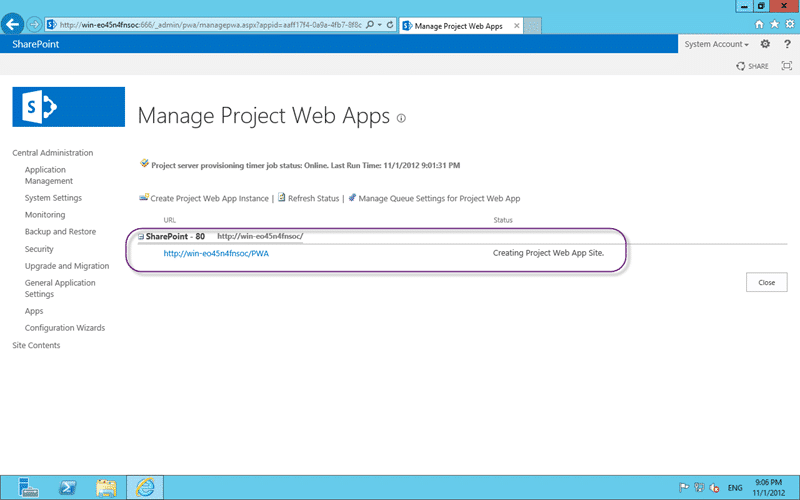Open PowerShell from taskbar
Viewport: 800px width, 500px height.
click(x=67, y=487)
